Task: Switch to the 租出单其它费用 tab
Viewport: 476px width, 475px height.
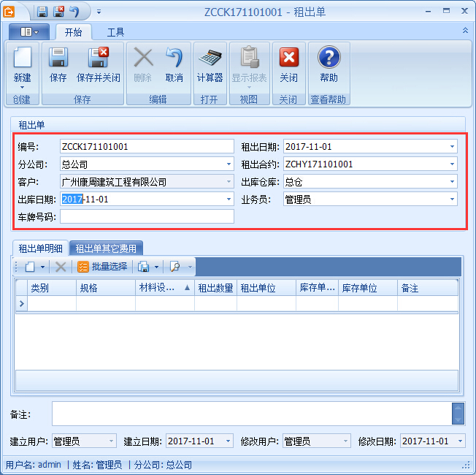Action: coord(106,248)
